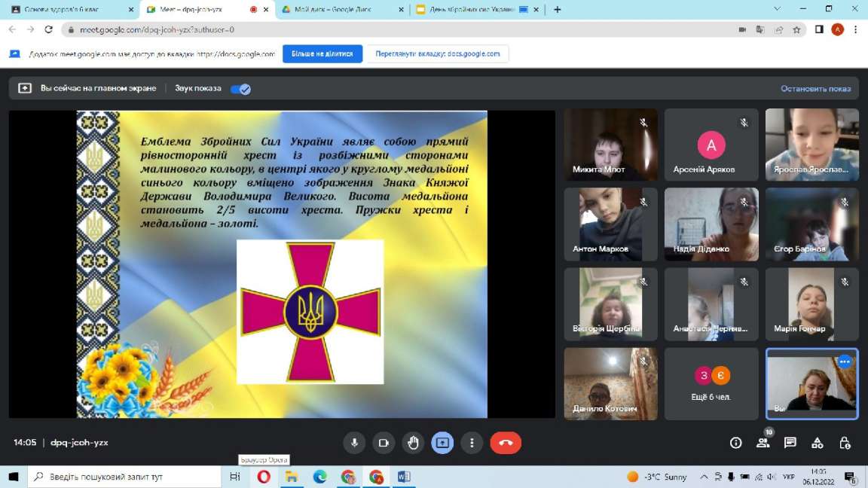The width and height of the screenshot is (868, 488).
Task: Open the share page icon in address bar
Action: coord(779,30)
